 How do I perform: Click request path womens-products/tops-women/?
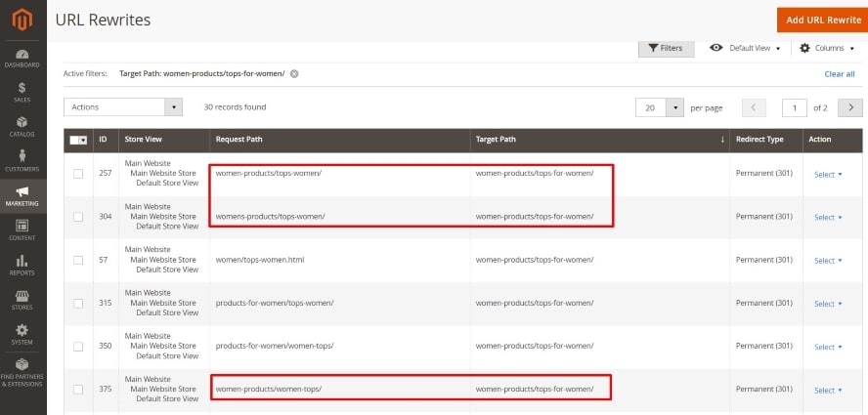(270, 217)
